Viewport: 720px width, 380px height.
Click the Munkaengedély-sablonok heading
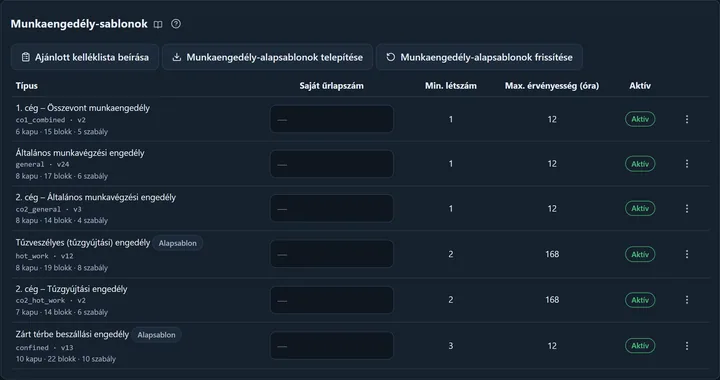(79, 24)
